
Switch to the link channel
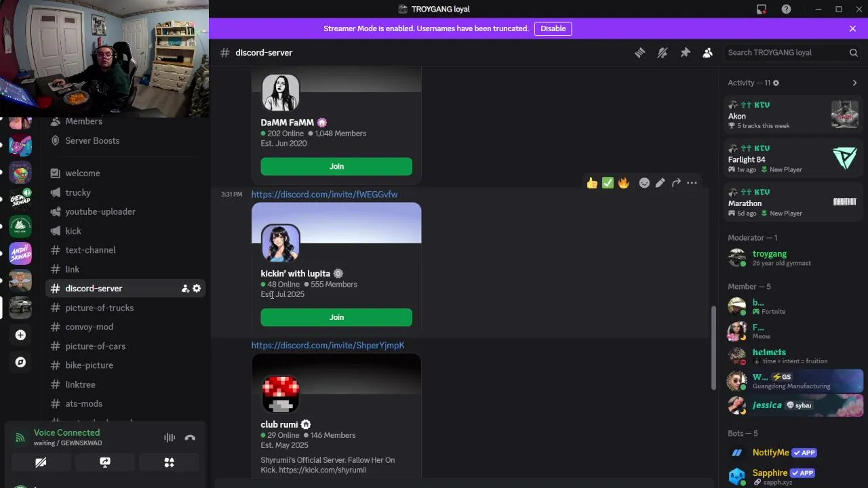[x=125, y=270]
